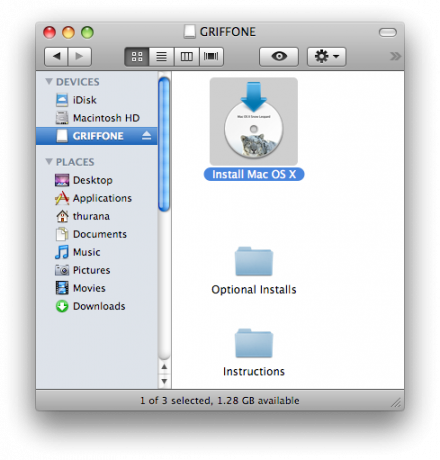Viewport: 440px width, 460px height.
Task: Select the Install Mac OS X icon
Action: pyautogui.click(x=254, y=129)
